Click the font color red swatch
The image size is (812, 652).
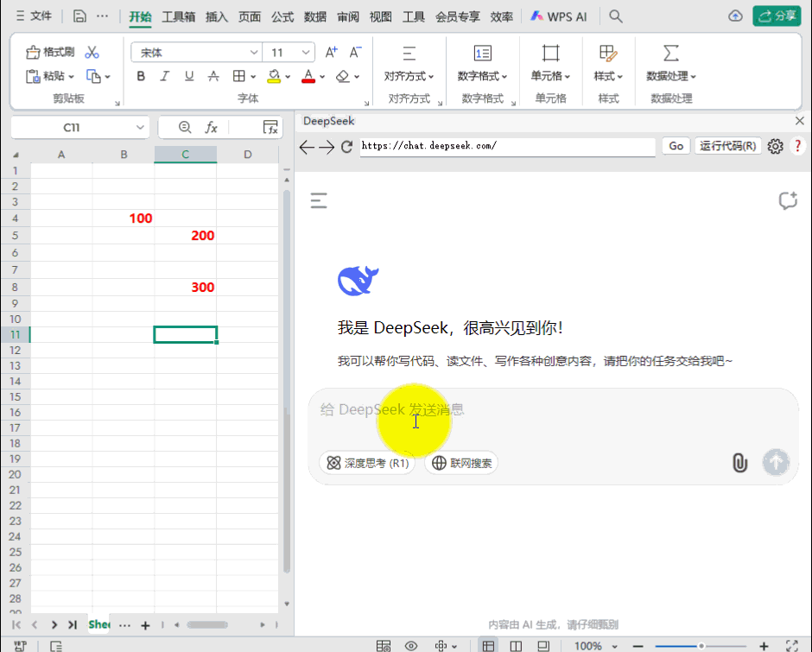pos(308,77)
